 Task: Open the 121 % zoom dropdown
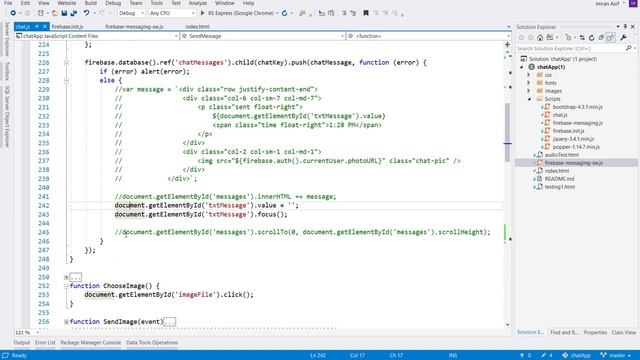tap(28, 332)
